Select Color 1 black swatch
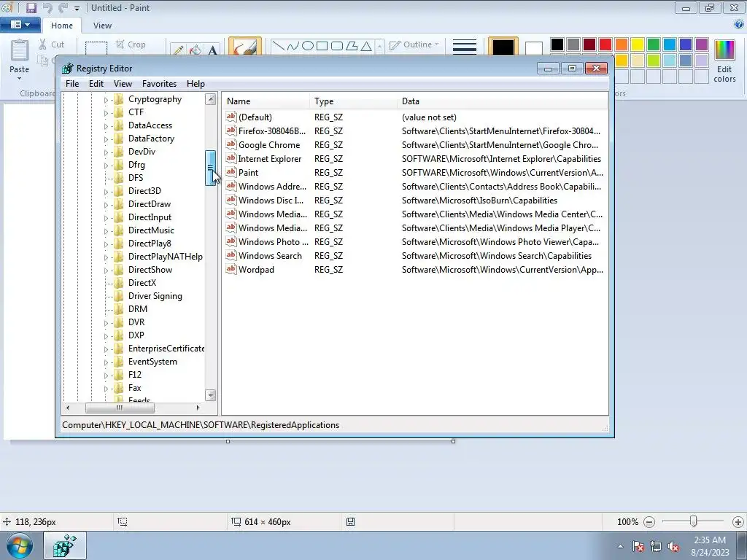This screenshot has height=560, width=747. pyautogui.click(x=503, y=47)
